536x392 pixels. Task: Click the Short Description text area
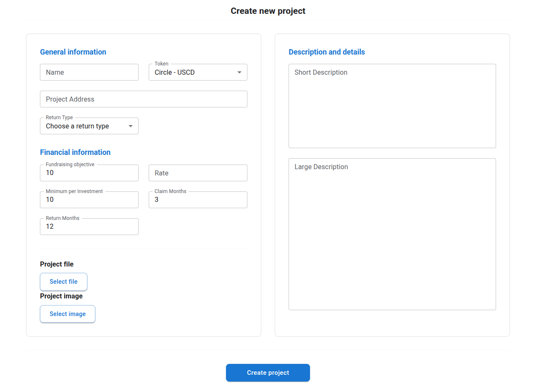coord(392,106)
